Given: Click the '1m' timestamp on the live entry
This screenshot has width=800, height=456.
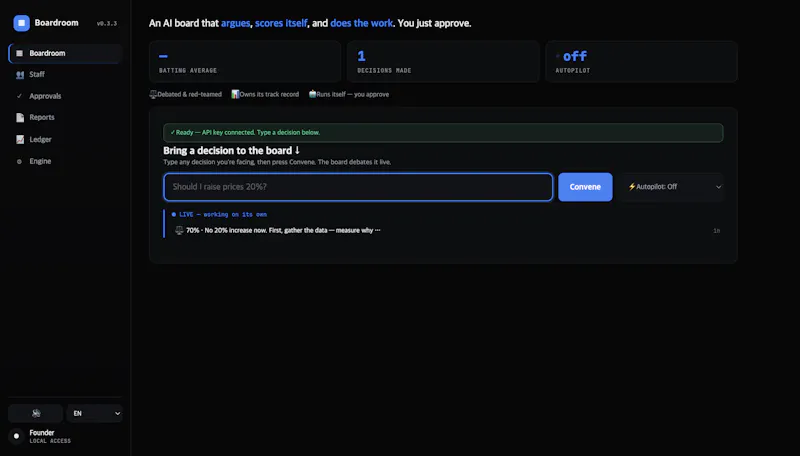Looking at the screenshot, I should tap(717, 231).
